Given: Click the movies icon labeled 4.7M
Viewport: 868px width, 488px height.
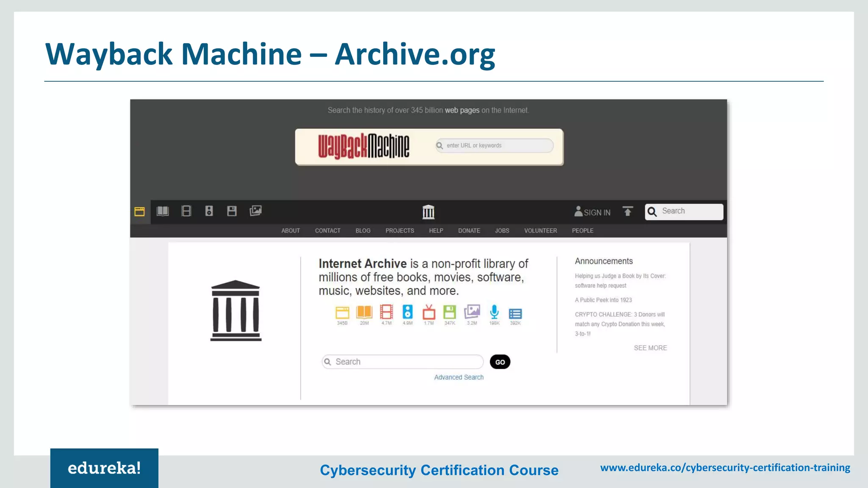Looking at the screenshot, I should pos(387,312).
